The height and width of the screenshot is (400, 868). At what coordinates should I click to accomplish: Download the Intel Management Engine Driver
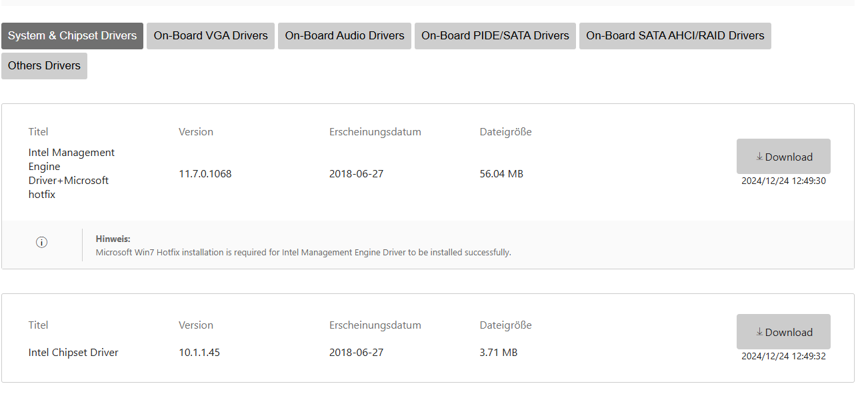click(x=783, y=157)
